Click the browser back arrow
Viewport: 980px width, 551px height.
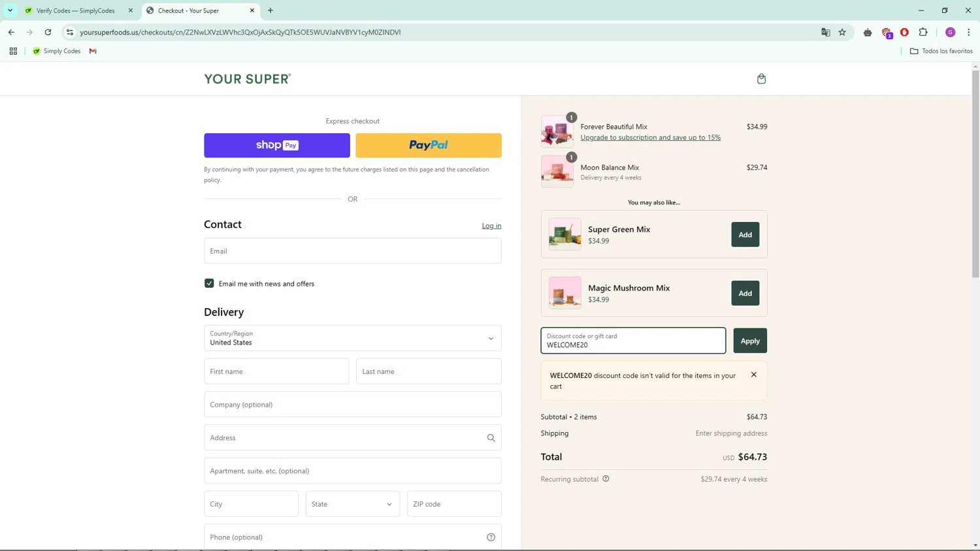[x=11, y=32]
